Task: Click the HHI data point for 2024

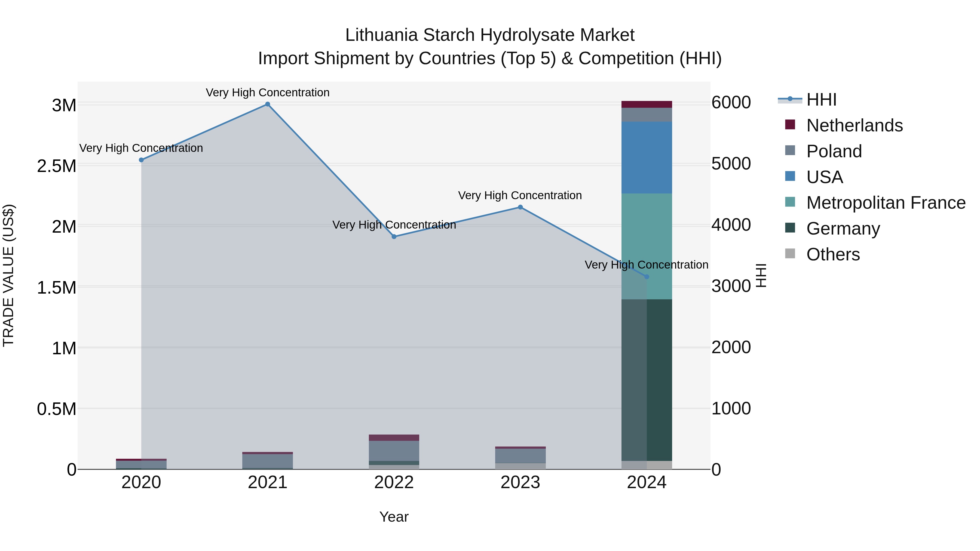Action: tap(647, 277)
